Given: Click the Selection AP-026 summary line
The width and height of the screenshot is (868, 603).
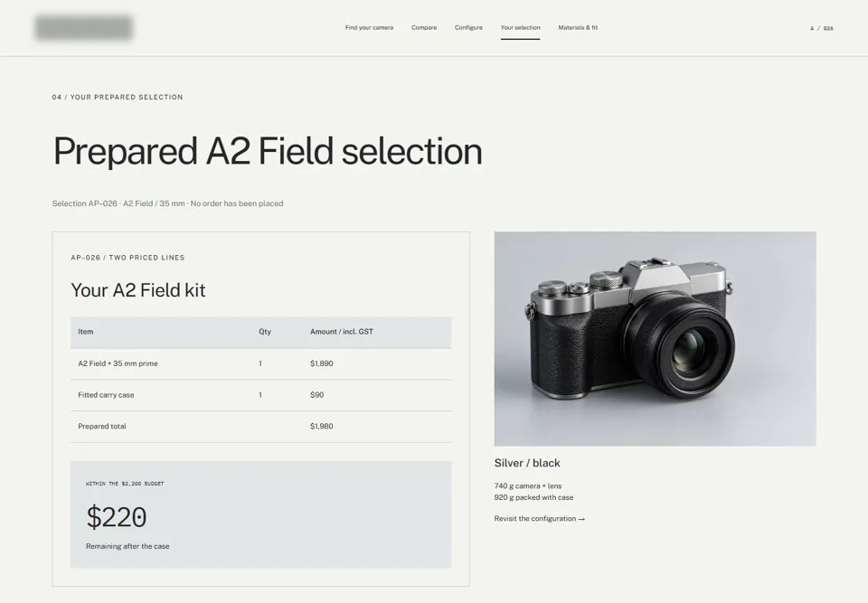Looking at the screenshot, I should coord(167,203).
